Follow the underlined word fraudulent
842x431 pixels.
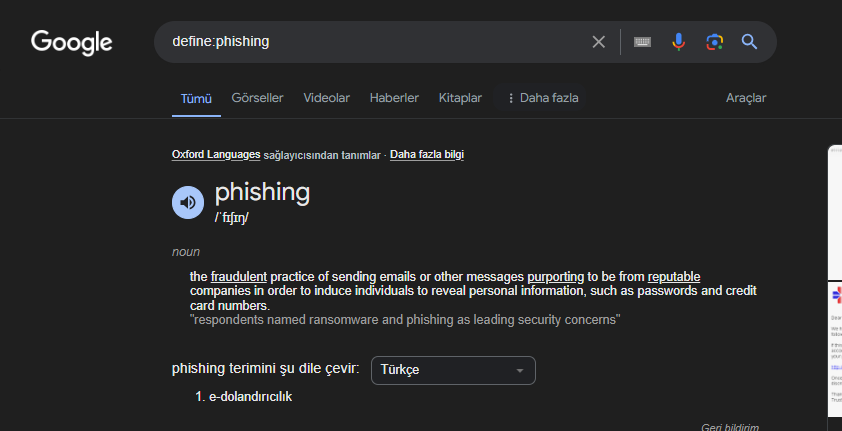(x=239, y=277)
